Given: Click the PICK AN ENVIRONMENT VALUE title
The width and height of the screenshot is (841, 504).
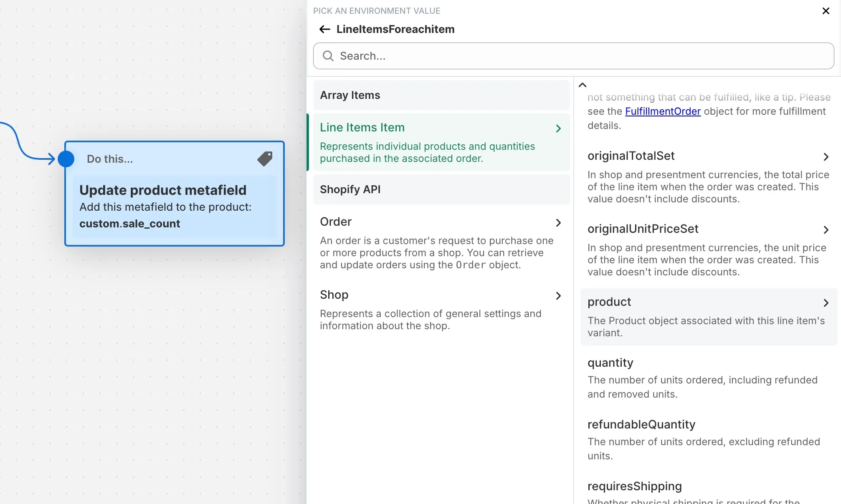Looking at the screenshot, I should 377,11.
